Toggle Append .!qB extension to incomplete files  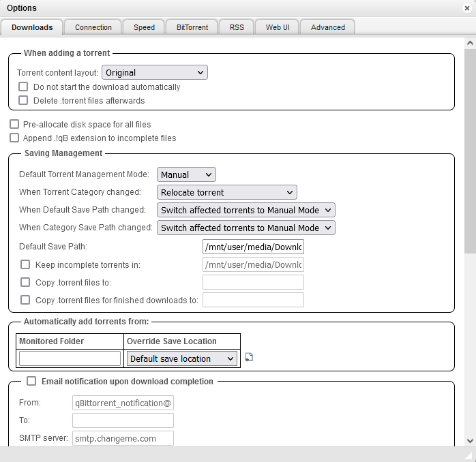(14, 138)
